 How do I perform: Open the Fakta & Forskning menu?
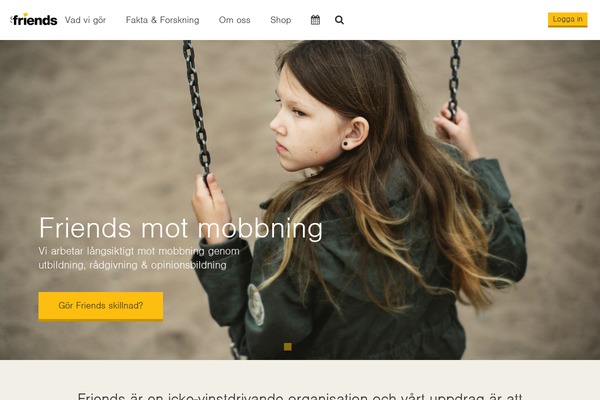click(x=163, y=20)
